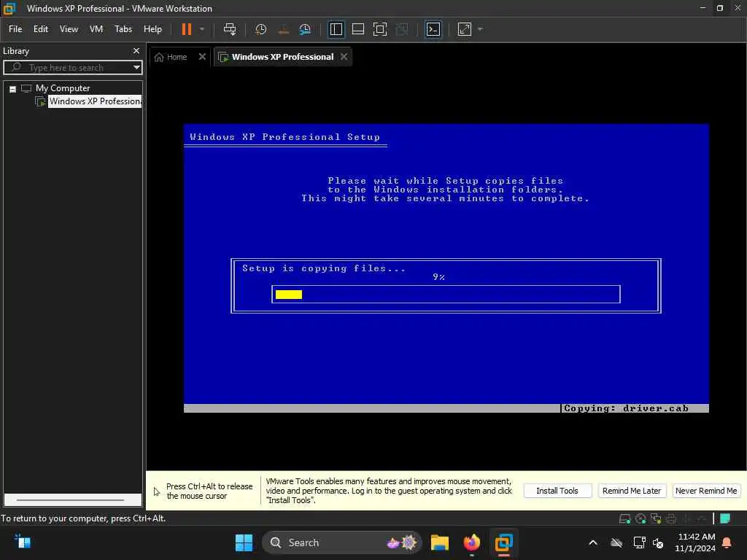The height and width of the screenshot is (560, 747).
Task: Toggle the thumbnail bar view button
Action: pos(357,29)
